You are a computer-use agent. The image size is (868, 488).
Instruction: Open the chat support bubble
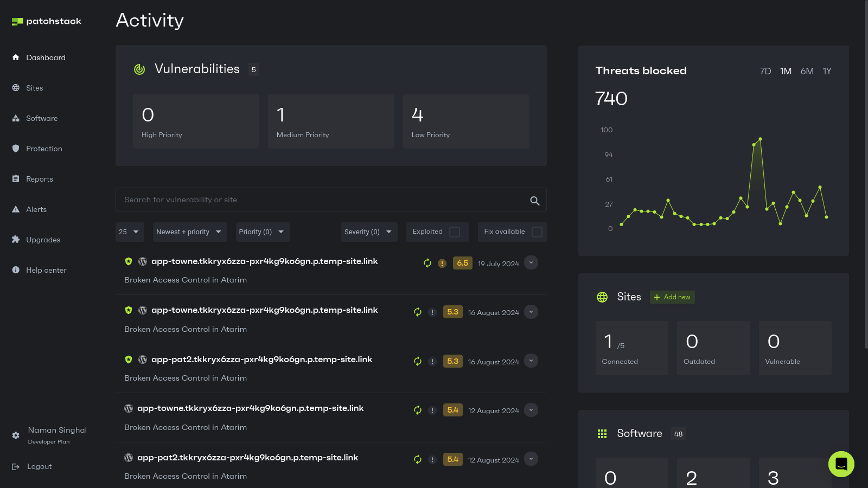click(841, 464)
